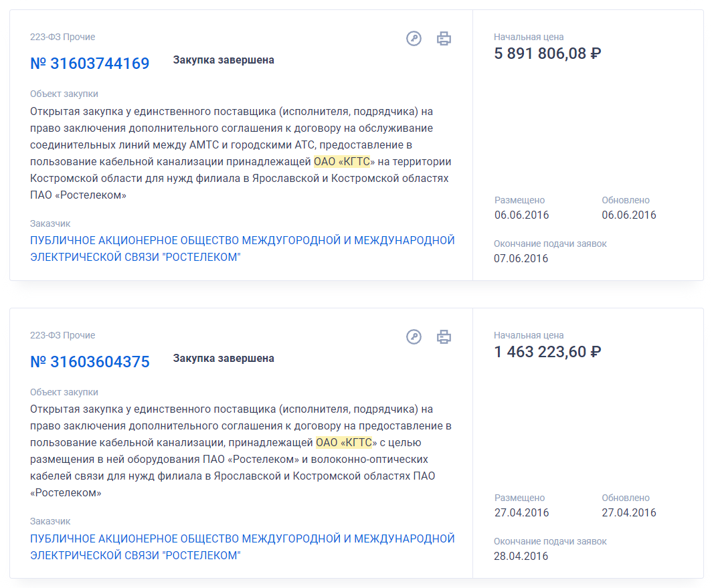This screenshot has width=712, height=588.
Task: Click the 223-ФЗ Прочие label in second card
Action: [x=63, y=335]
